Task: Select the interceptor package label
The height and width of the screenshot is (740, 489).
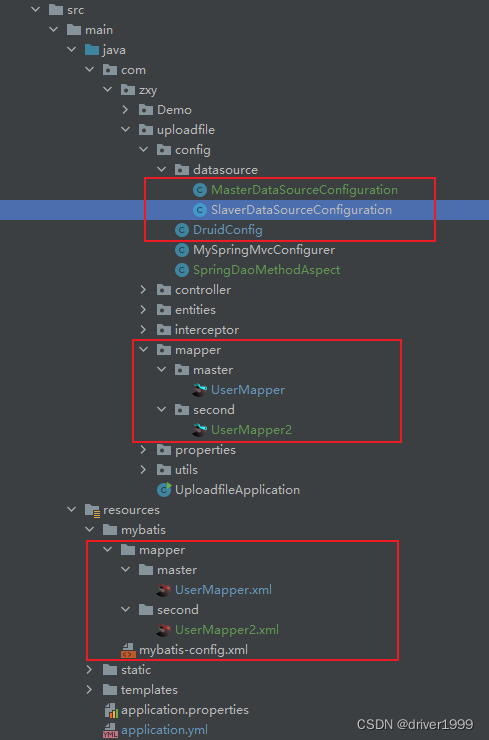Action: [207, 329]
